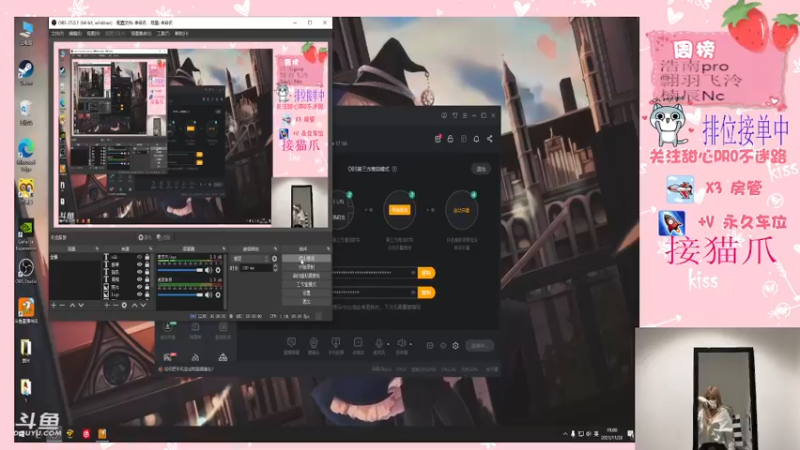Pop out the scene transitions dock header icon
This screenshot has height=450, width=800.
tap(276, 248)
